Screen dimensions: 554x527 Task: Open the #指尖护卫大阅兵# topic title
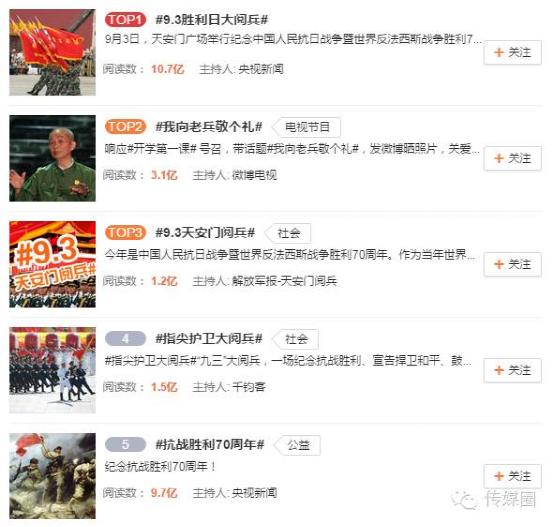pos(209,338)
